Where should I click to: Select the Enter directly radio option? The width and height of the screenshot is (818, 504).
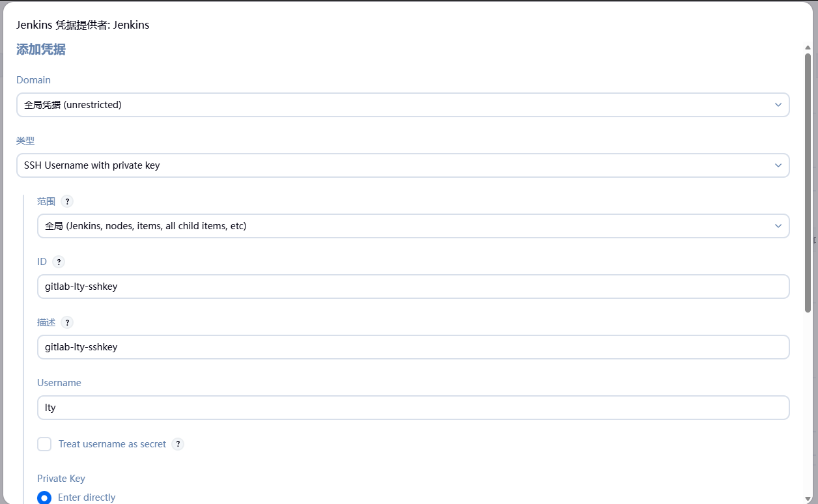click(44, 497)
